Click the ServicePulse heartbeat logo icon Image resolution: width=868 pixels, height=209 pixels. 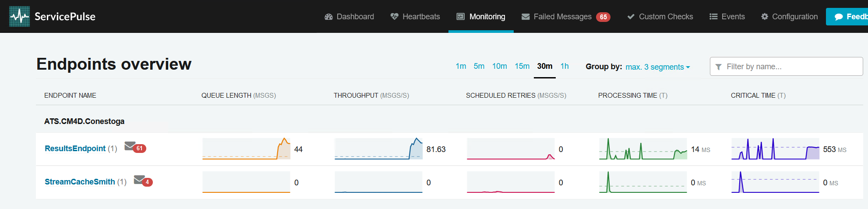pos(19,17)
